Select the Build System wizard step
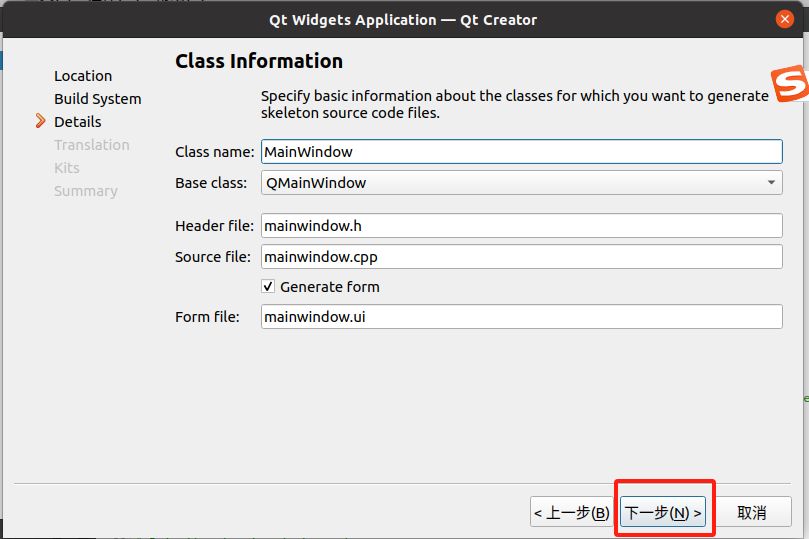Viewport: 809px width, 539px height. [x=98, y=99]
